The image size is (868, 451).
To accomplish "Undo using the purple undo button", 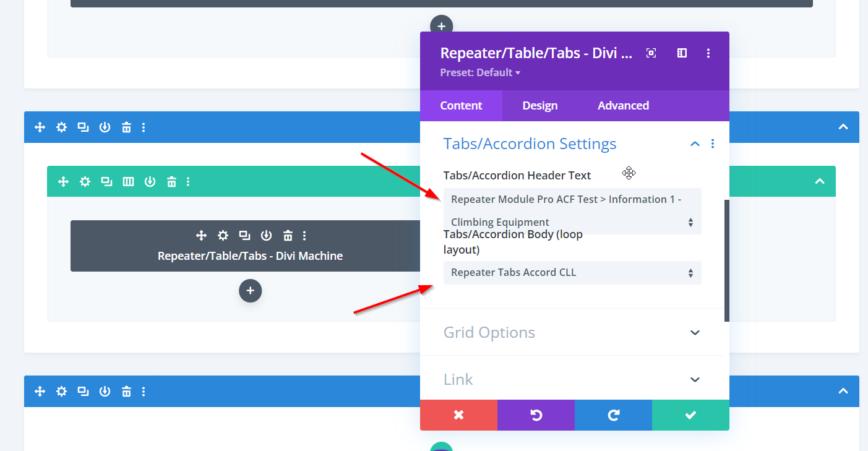I will pyautogui.click(x=536, y=415).
